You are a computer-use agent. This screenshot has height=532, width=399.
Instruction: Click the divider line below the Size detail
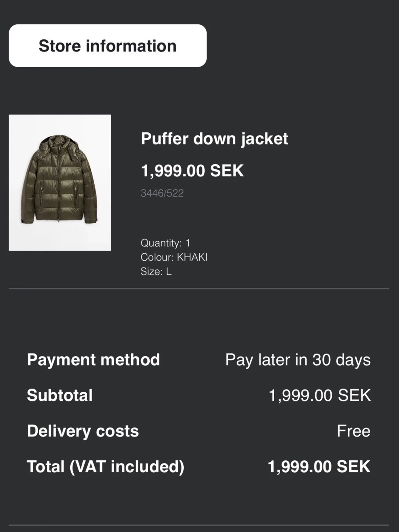pos(199,289)
